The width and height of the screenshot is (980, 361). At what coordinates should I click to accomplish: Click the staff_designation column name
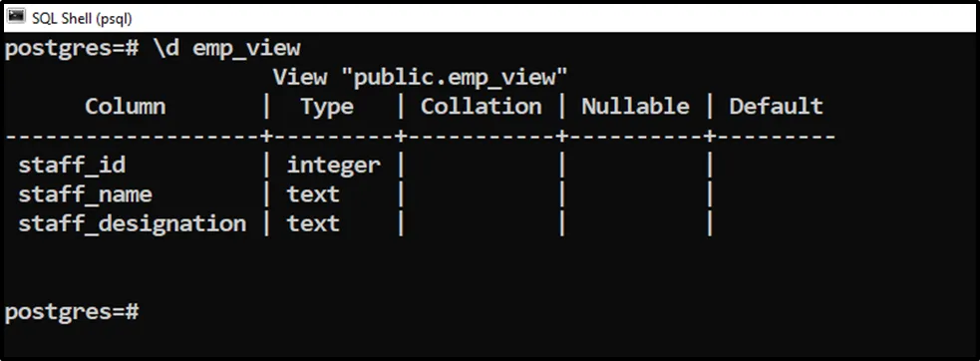[x=132, y=224]
